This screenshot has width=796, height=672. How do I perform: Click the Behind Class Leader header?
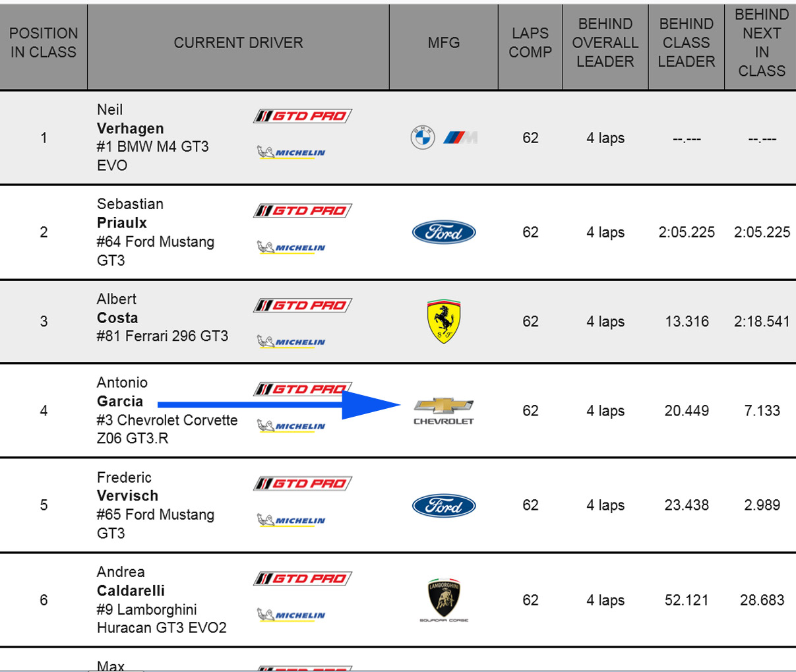point(686,43)
